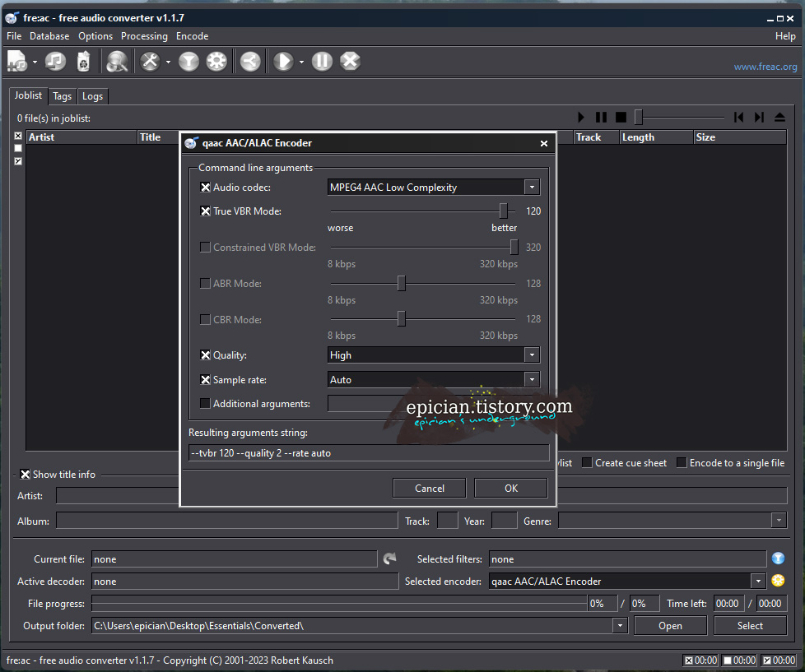Click the Resulting arguments string field
This screenshot has width=805, height=672.
pos(369,453)
